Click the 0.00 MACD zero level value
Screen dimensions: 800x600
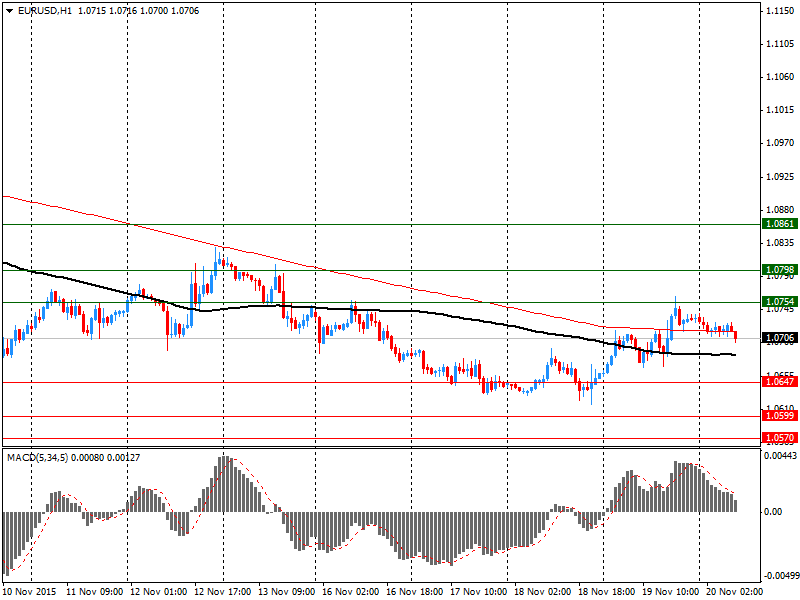[773, 512]
